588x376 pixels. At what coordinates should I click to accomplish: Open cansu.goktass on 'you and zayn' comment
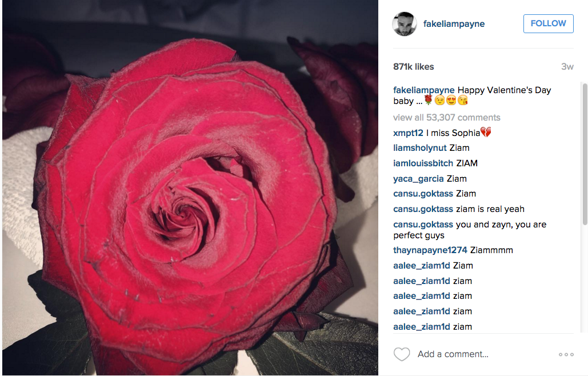[423, 225]
